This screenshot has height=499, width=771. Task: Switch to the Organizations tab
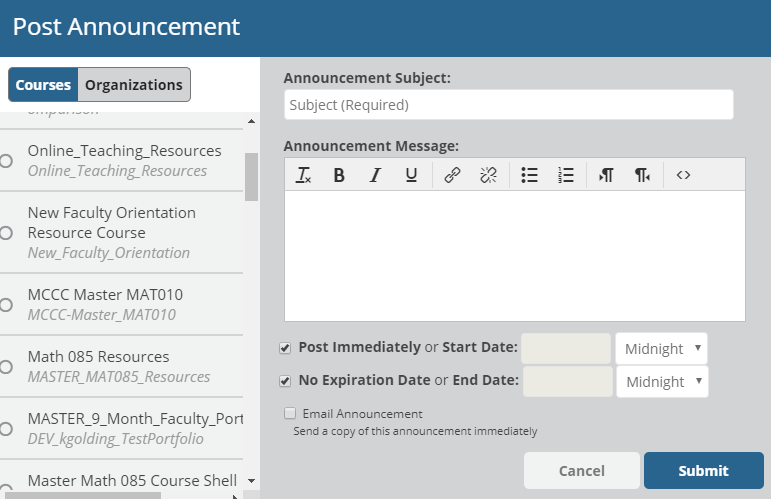133,85
